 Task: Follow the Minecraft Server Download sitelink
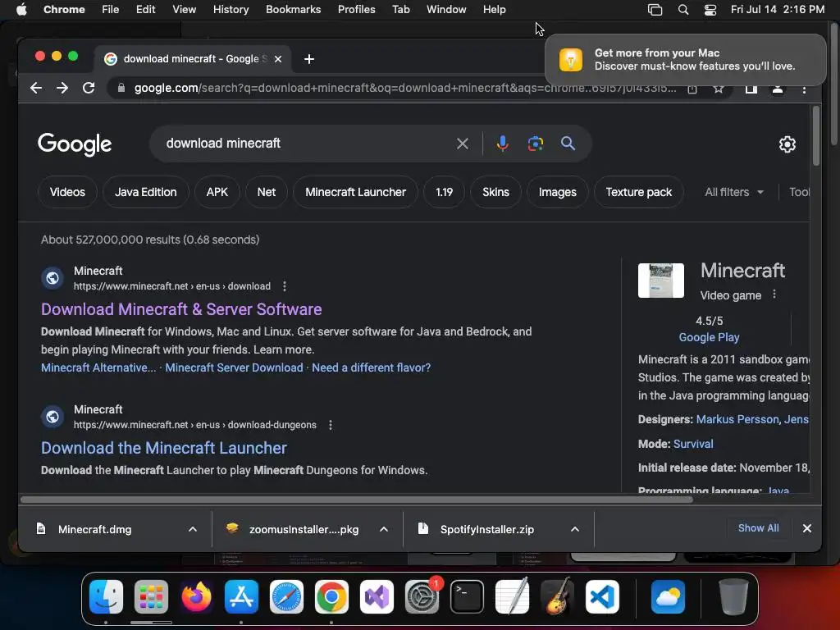(234, 368)
